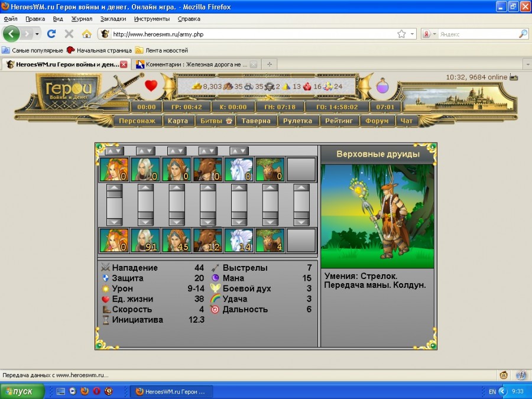Open the Самые популярные bookmark
The height and width of the screenshot is (399, 532).
(x=33, y=50)
